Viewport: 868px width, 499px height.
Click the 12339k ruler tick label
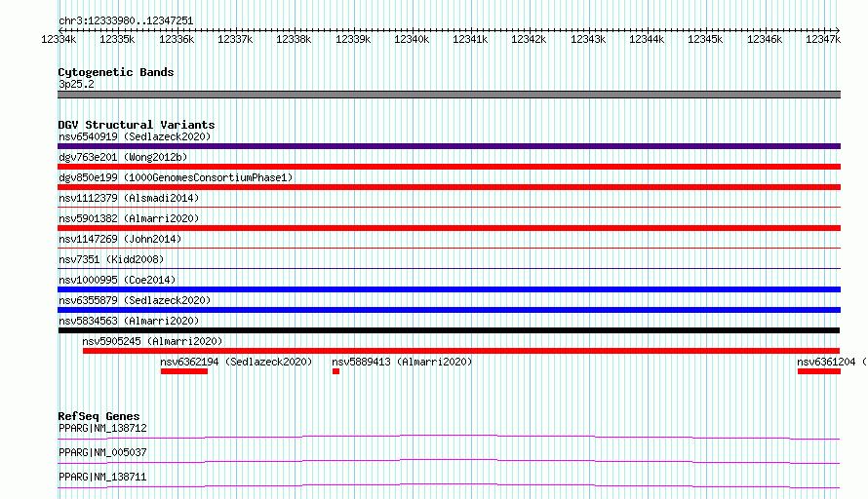[x=353, y=39]
